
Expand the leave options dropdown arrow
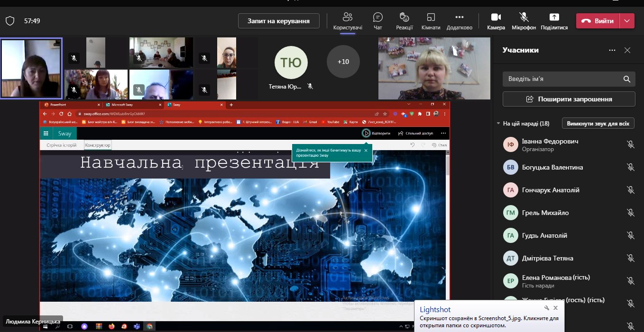pyautogui.click(x=628, y=21)
